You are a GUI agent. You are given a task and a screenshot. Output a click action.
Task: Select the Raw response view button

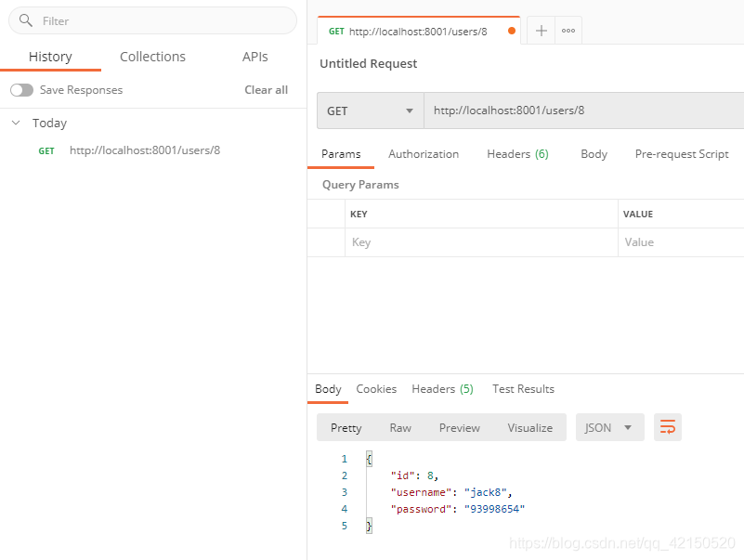pos(400,427)
